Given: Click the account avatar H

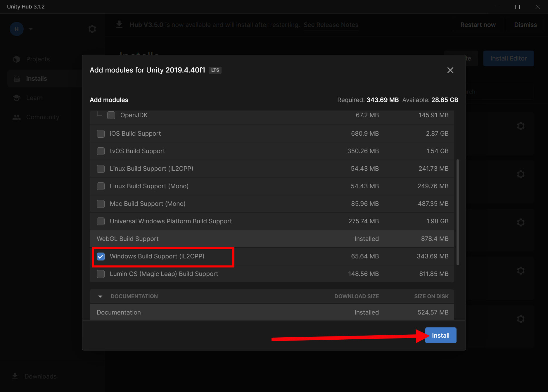Looking at the screenshot, I should pyautogui.click(x=17, y=29).
